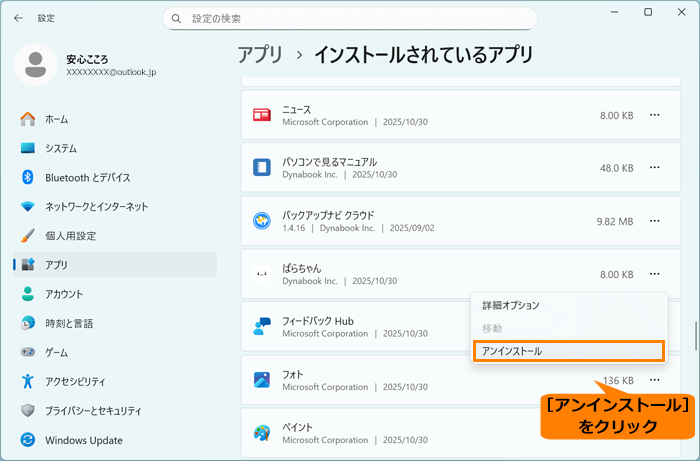The image size is (700, 461).
Task: Open more options for パソコンで見るマニュアル
Action: click(654, 167)
